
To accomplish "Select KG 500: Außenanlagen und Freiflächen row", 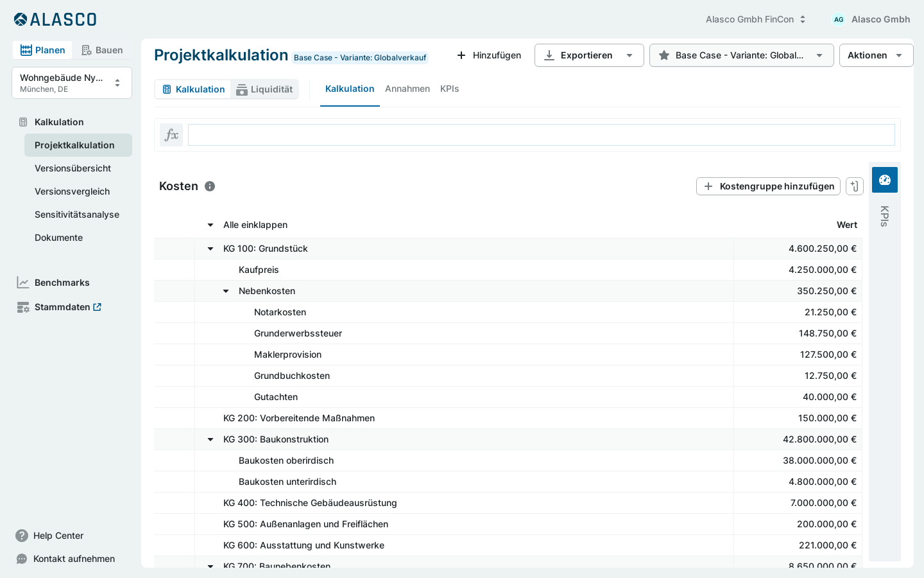I will point(508,524).
